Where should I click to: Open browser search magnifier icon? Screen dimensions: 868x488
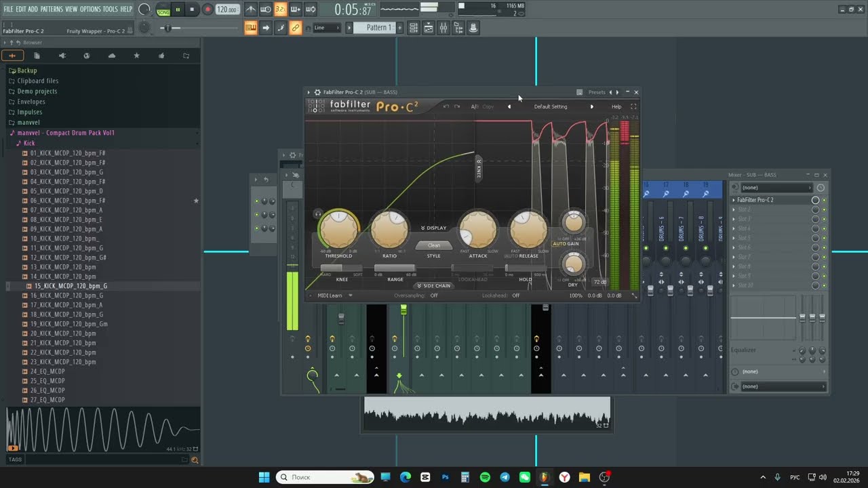click(195, 460)
